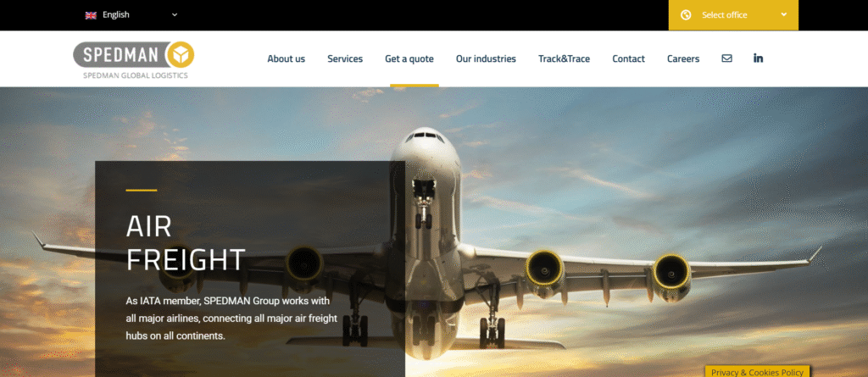
Task: Click the UK flag icon
Action: point(91,15)
